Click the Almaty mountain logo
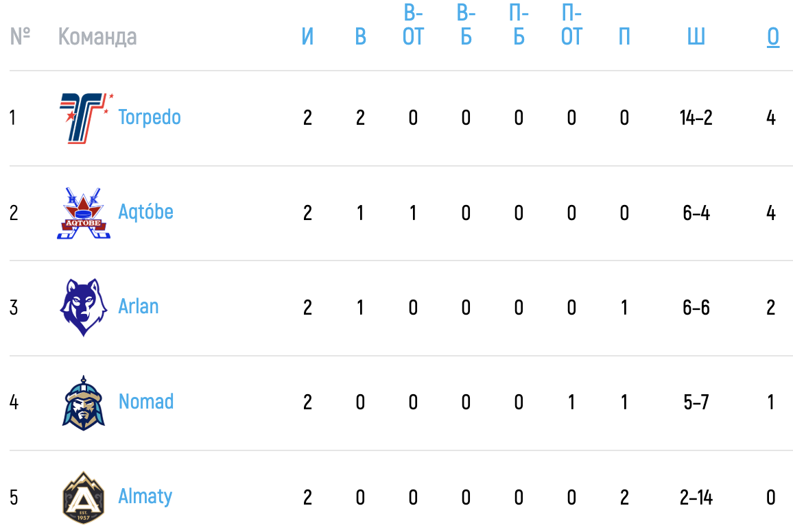Image resolution: width=793 pixels, height=532 pixels. [x=84, y=498]
